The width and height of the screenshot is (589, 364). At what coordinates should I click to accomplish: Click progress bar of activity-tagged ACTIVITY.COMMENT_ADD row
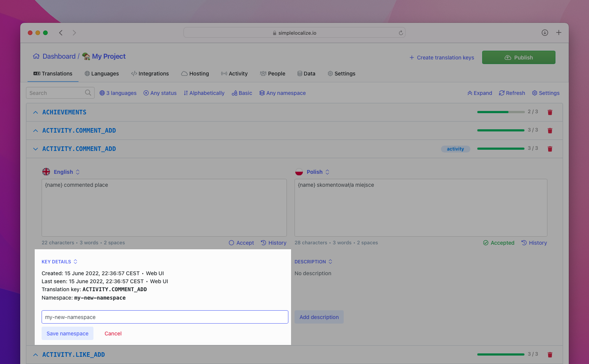(501, 149)
